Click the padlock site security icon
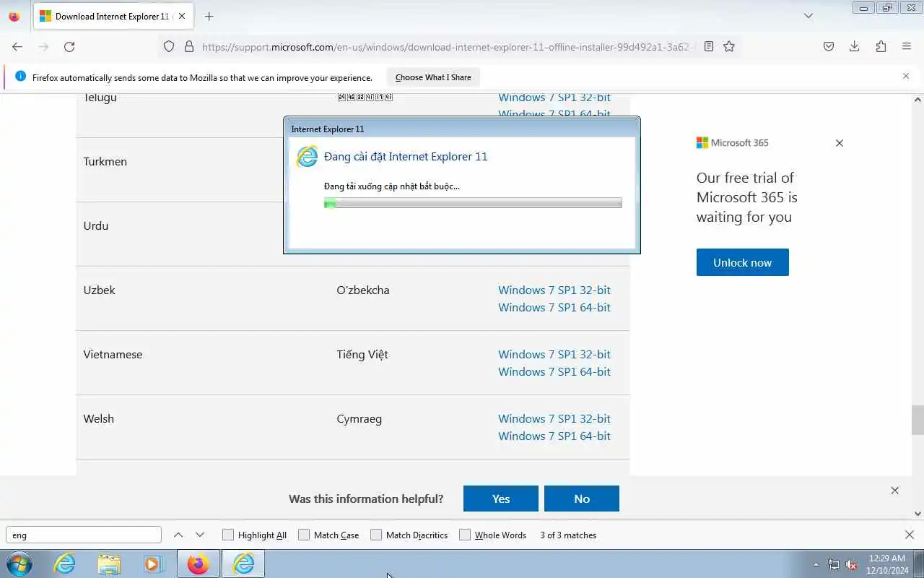The image size is (924, 578). pyautogui.click(x=189, y=46)
